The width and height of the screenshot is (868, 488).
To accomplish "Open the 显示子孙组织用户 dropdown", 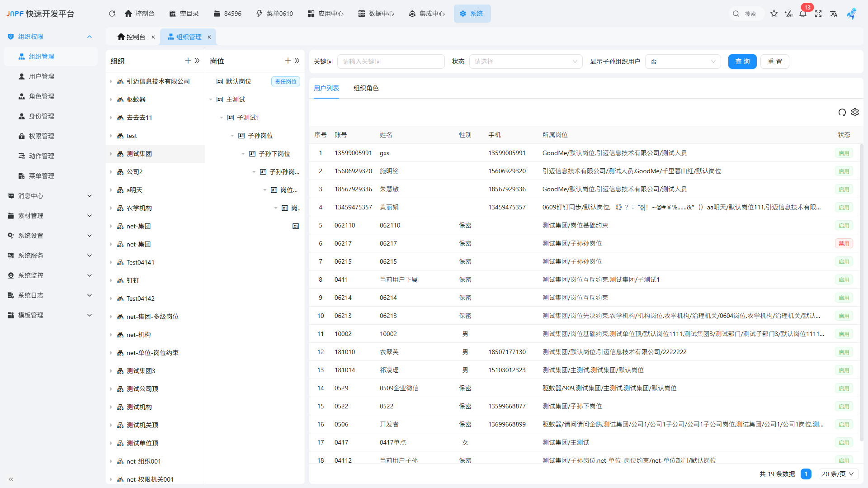I will pyautogui.click(x=683, y=62).
